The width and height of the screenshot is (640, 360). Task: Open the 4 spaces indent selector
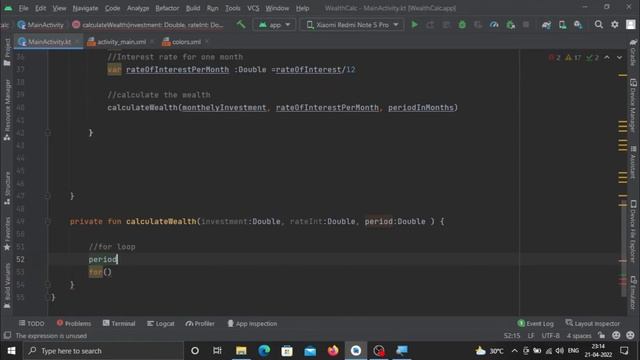tap(579, 336)
